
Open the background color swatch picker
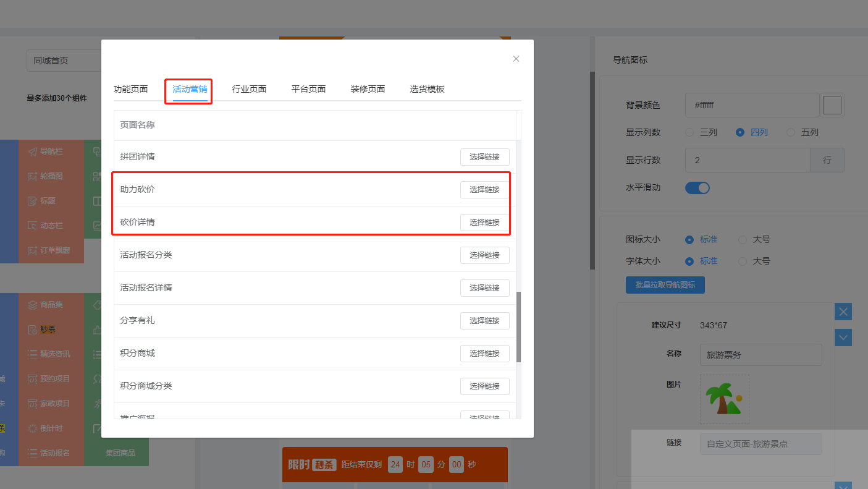tap(832, 105)
